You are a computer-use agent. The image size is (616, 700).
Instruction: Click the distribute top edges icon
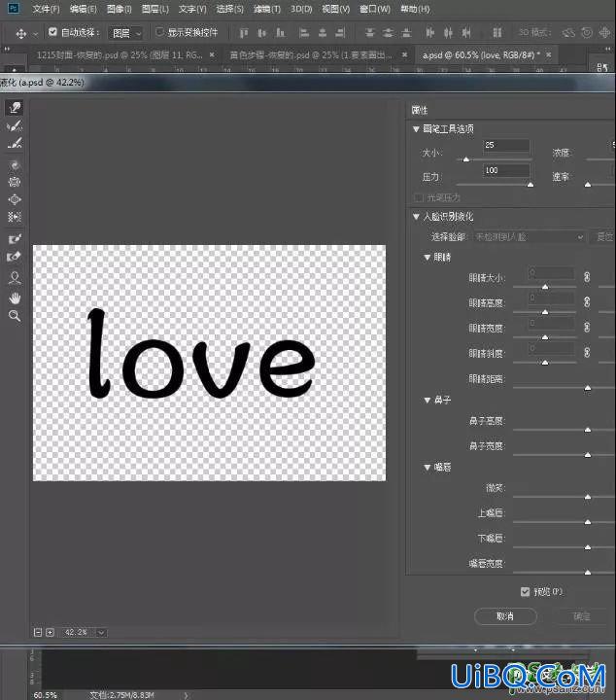point(369,33)
